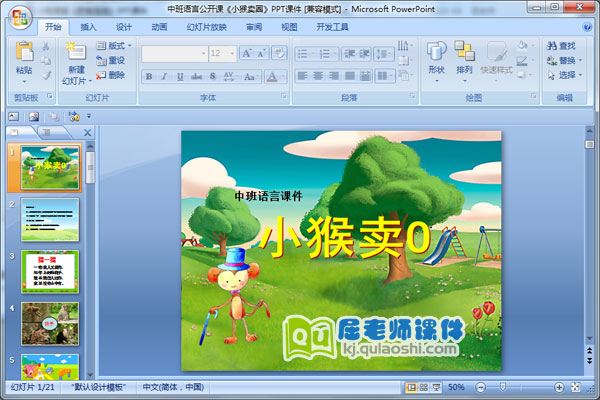This screenshot has height=400, width=600.
Task: Open the character spacing AV dropdown
Action: [x=229, y=77]
